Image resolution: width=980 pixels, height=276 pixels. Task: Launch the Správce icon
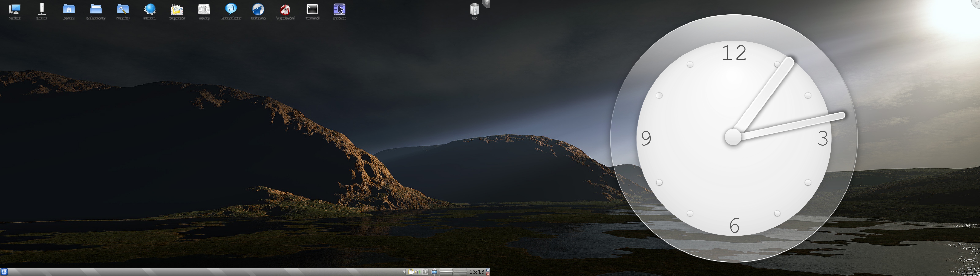coord(339,9)
